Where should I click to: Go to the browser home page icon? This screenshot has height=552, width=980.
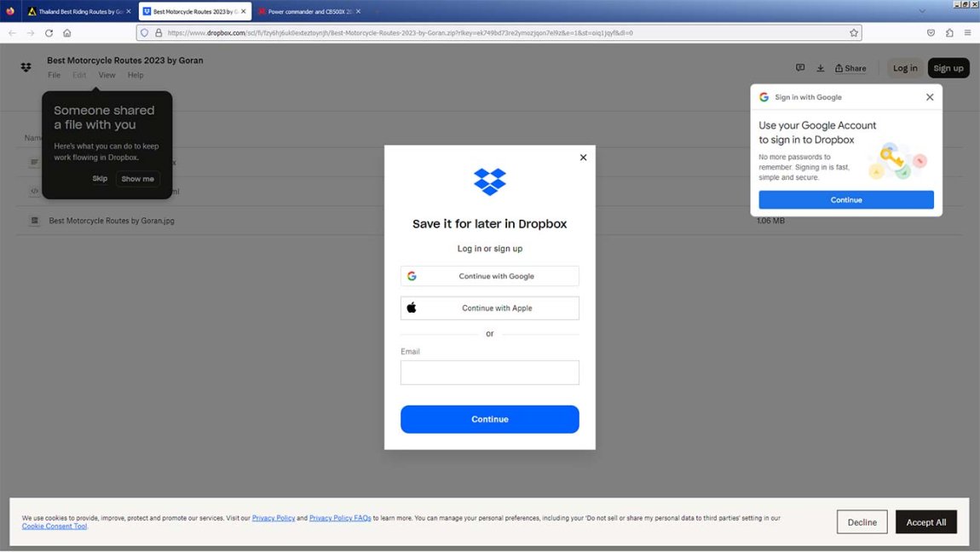tap(67, 33)
